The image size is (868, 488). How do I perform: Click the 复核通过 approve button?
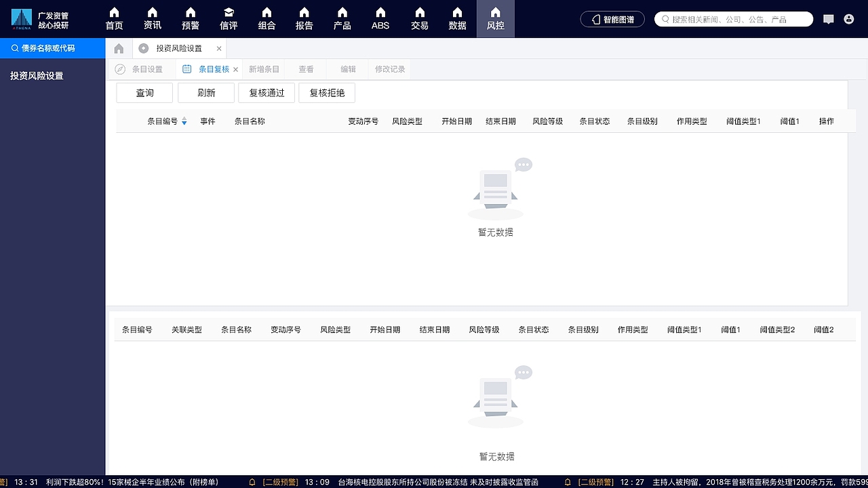click(266, 92)
